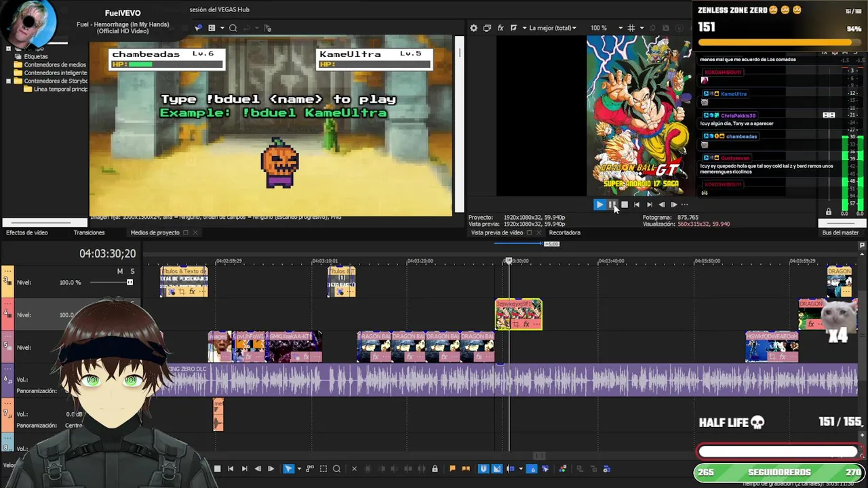Open view options icon in media panel toolbar
The width and height of the screenshot is (868, 488).
212,28
